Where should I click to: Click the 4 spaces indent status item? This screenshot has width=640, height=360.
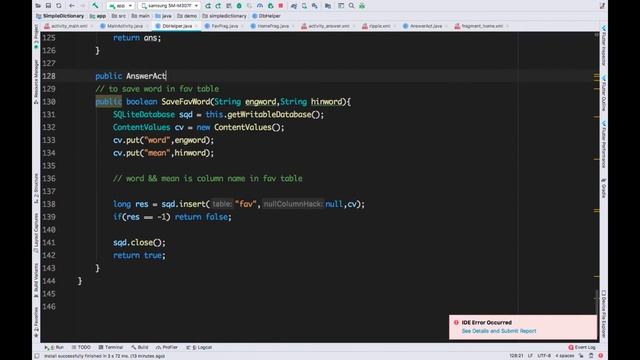click(x=564, y=356)
